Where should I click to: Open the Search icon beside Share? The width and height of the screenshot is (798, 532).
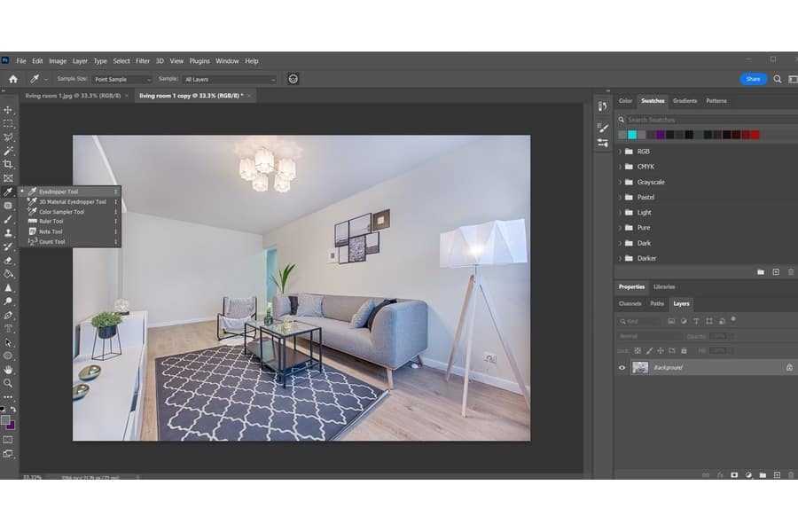pos(777,79)
